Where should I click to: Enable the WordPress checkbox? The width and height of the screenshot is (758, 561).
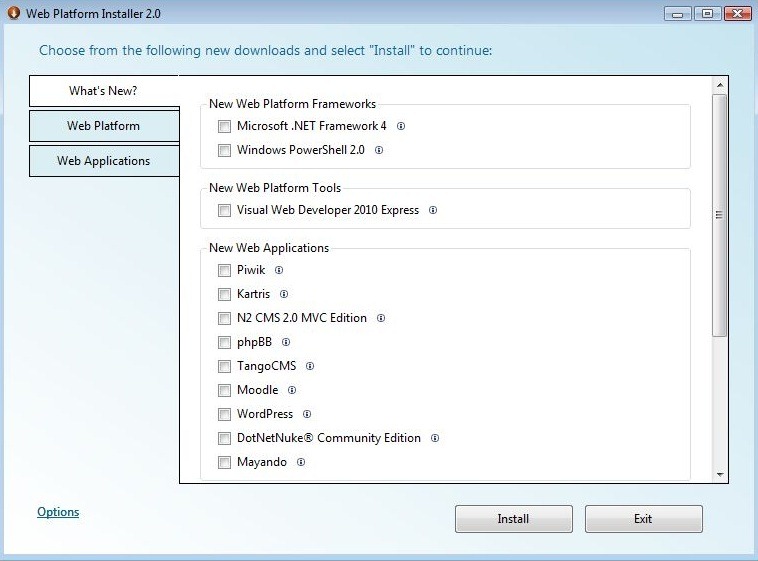tap(224, 414)
